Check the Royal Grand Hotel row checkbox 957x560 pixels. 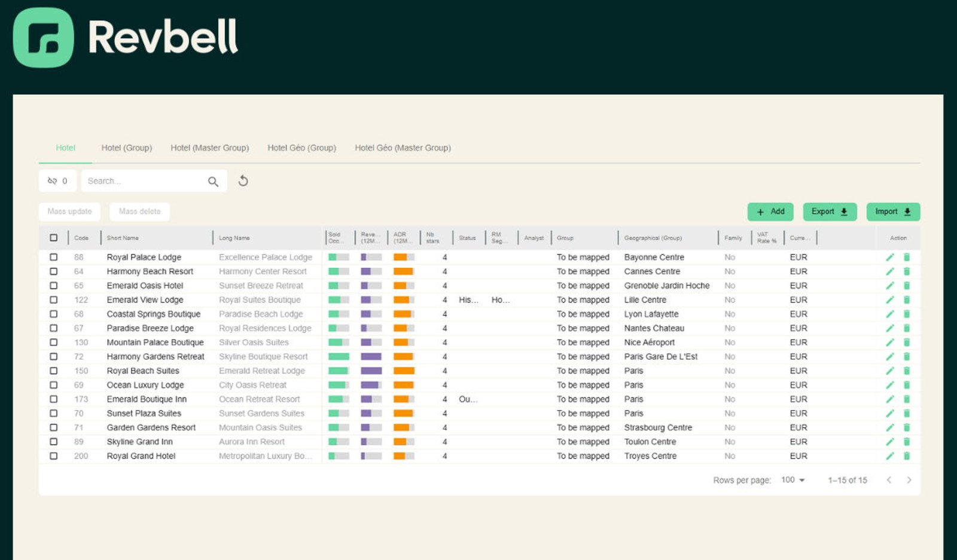54,456
